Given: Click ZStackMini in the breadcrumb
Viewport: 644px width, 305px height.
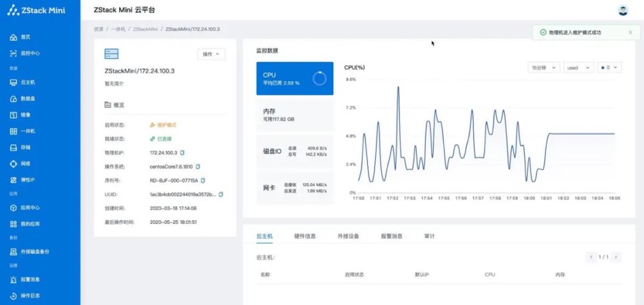Looking at the screenshot, I should (x=145, y=29).
